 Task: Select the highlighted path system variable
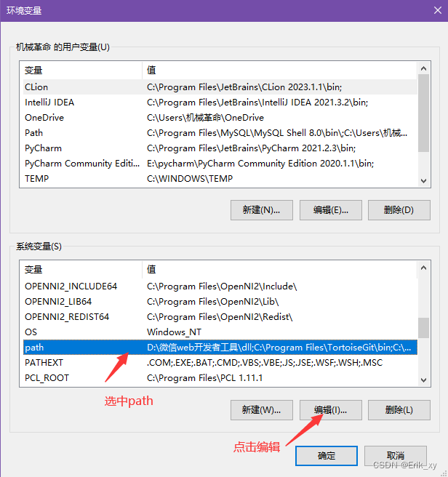pos(220,348)
